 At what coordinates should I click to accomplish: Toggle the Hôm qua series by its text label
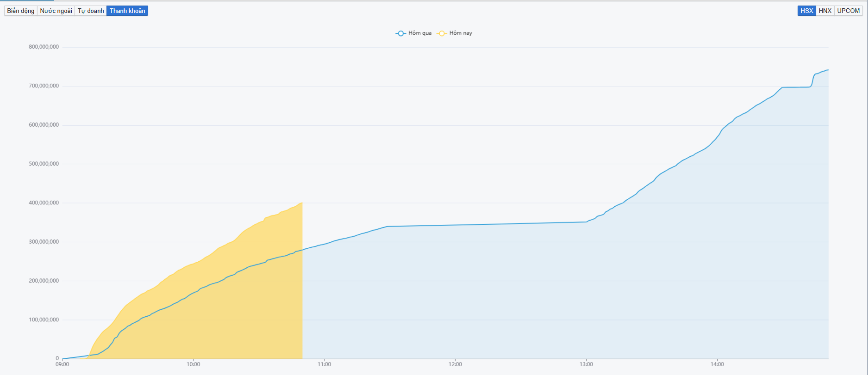[420, 33]
